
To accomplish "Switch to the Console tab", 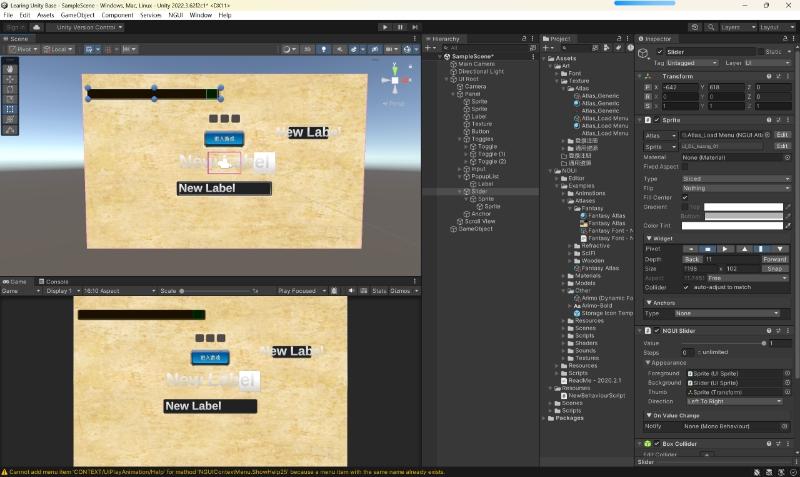I will pyautogui.click(x=57, y=282).
